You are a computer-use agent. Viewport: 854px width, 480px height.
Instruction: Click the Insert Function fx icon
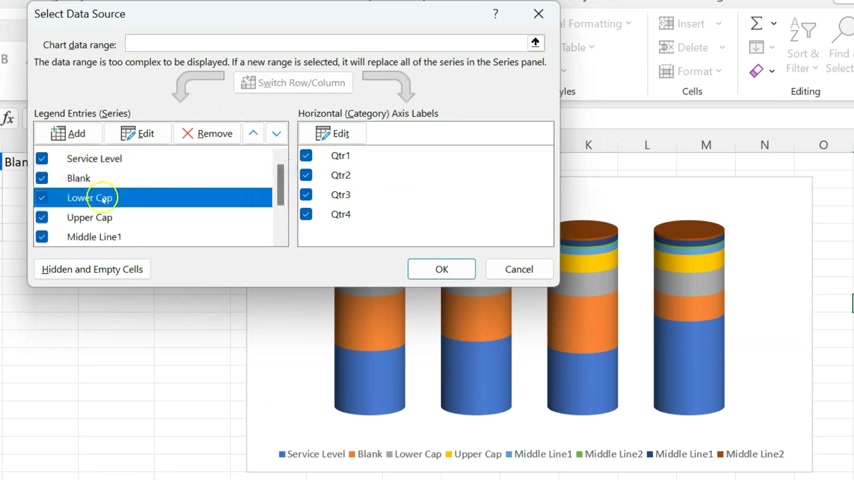(x=8, y=118)
